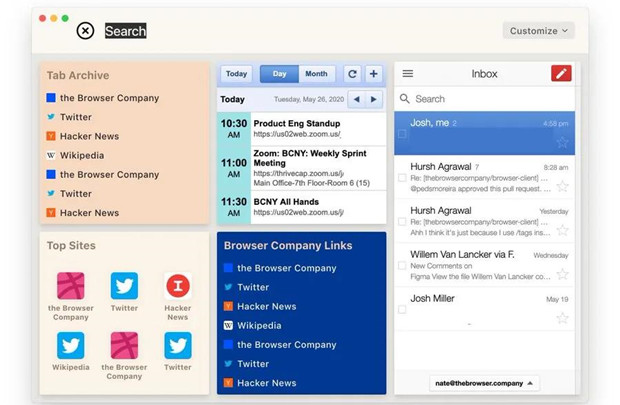
Task: Refresh the calendar with the circular arrow icon
Action: click(352, 74)
